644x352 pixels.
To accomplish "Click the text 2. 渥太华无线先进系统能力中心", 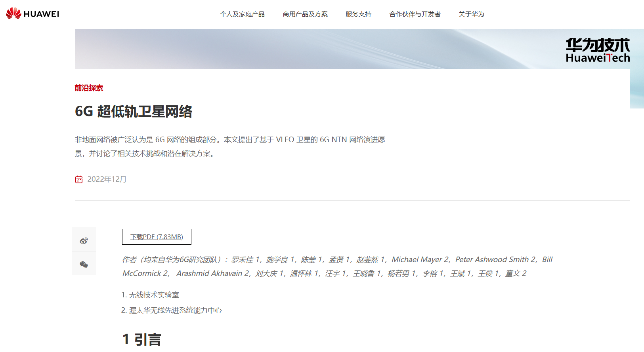I will coord(172,310).
